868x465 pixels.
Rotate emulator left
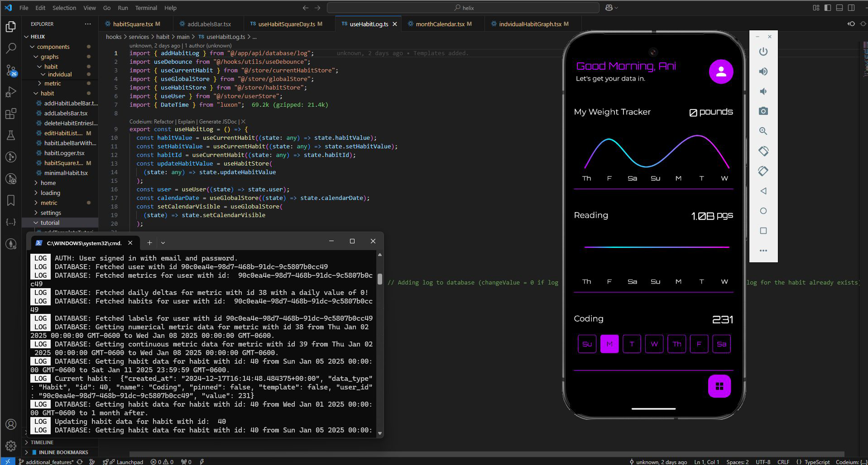(x=763, y=151)
